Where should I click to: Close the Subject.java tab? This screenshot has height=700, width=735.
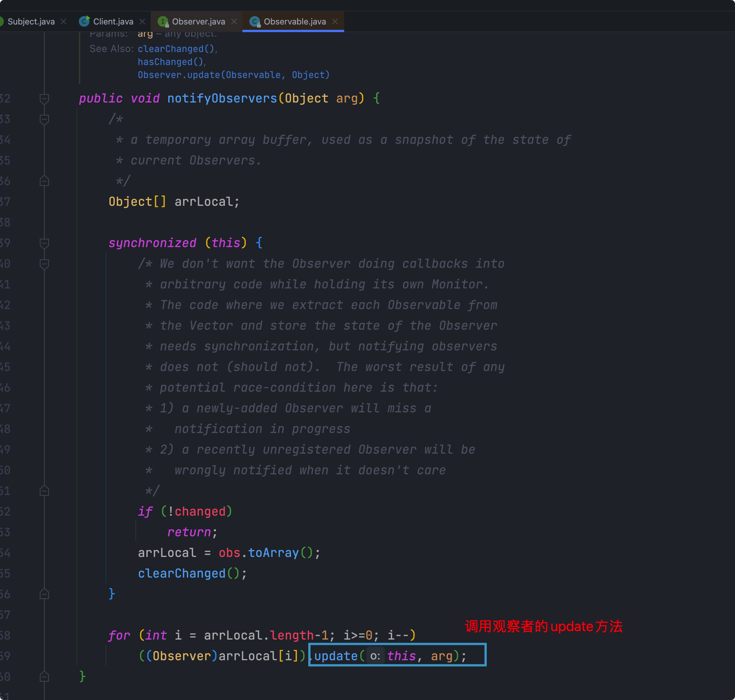click(x=63, y=21)
